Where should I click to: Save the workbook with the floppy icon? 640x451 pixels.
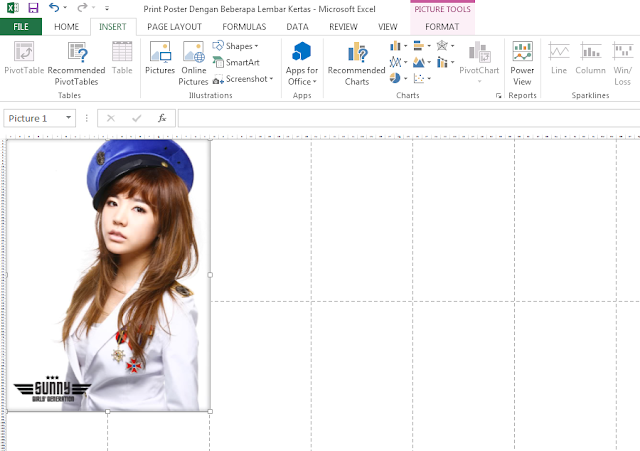[33, 7]
